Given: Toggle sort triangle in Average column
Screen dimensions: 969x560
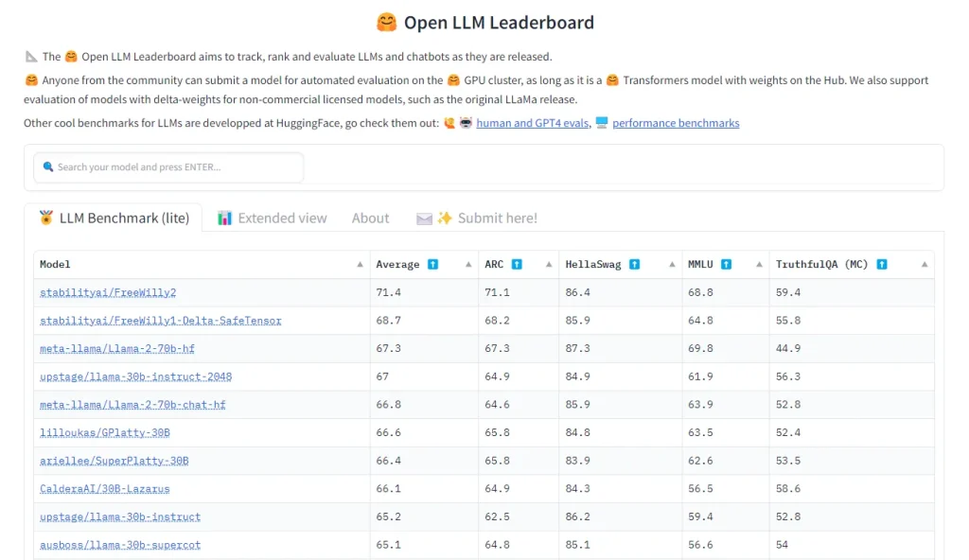Looking at the screenshot, I should 468,265.
